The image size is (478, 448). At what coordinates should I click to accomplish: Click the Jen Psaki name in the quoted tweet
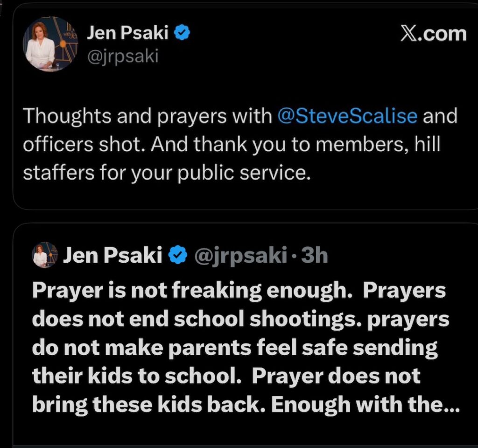pos(112,255)
